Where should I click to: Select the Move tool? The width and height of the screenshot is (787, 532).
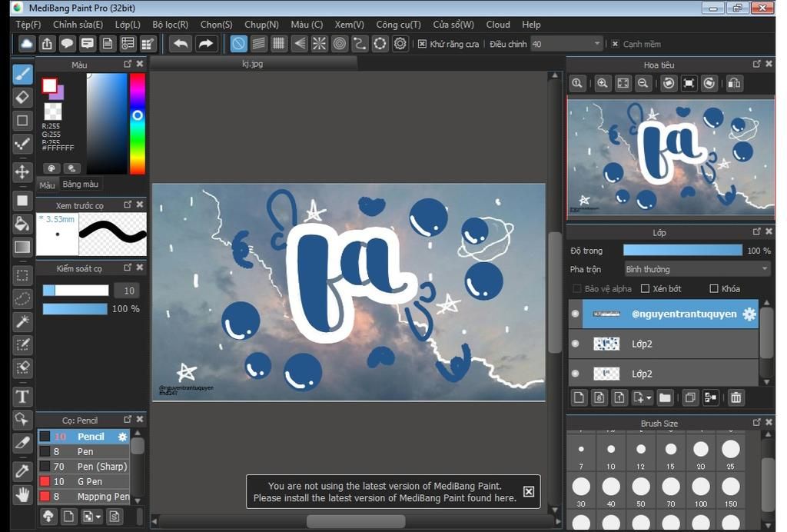coord(22,171)
